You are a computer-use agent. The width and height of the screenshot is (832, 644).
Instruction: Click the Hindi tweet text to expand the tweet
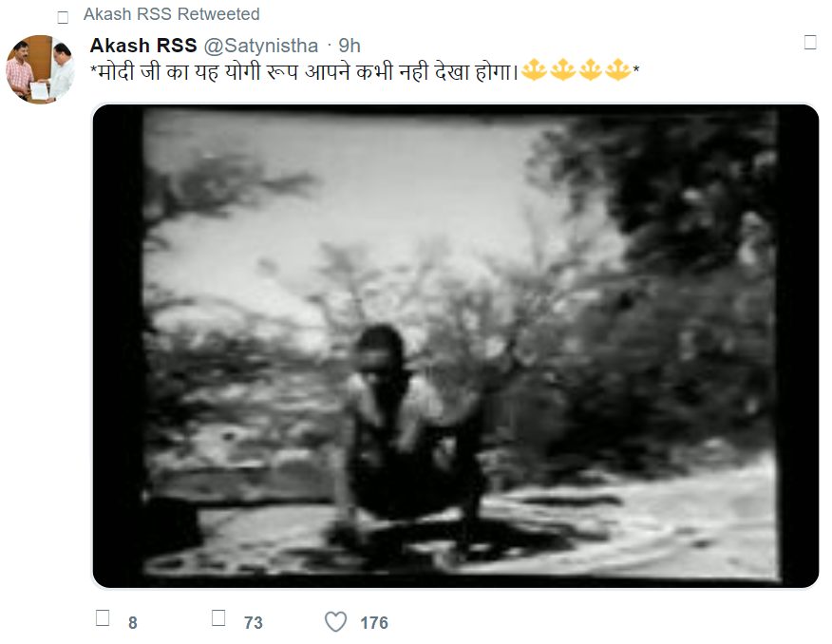(x=304, y=71)
